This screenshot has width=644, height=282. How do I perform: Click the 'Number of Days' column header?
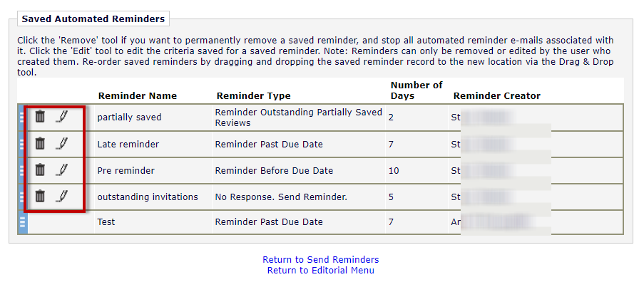[416, 90]
